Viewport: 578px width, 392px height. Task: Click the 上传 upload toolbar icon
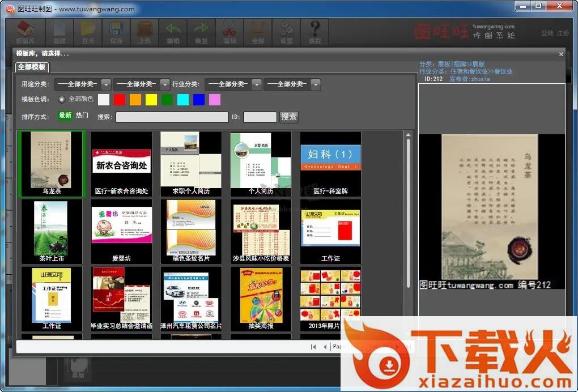pyautogui.click(x=144, y=32)
